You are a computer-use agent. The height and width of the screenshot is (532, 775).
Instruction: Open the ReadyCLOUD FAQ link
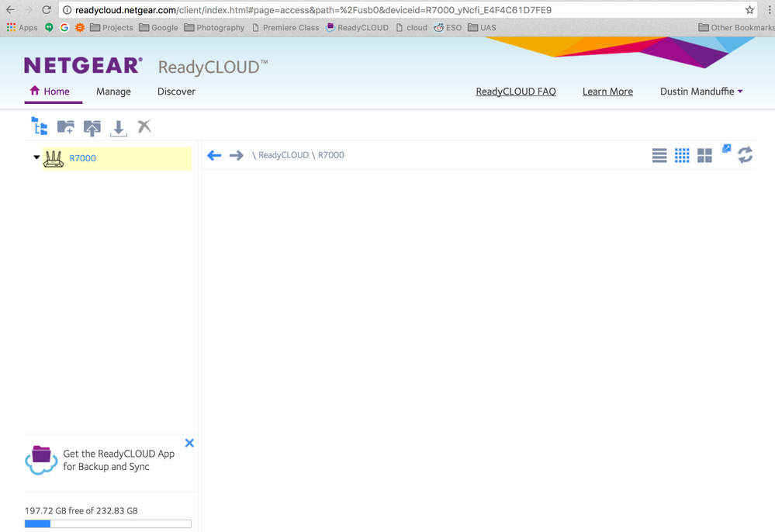(x=516, y=92)
